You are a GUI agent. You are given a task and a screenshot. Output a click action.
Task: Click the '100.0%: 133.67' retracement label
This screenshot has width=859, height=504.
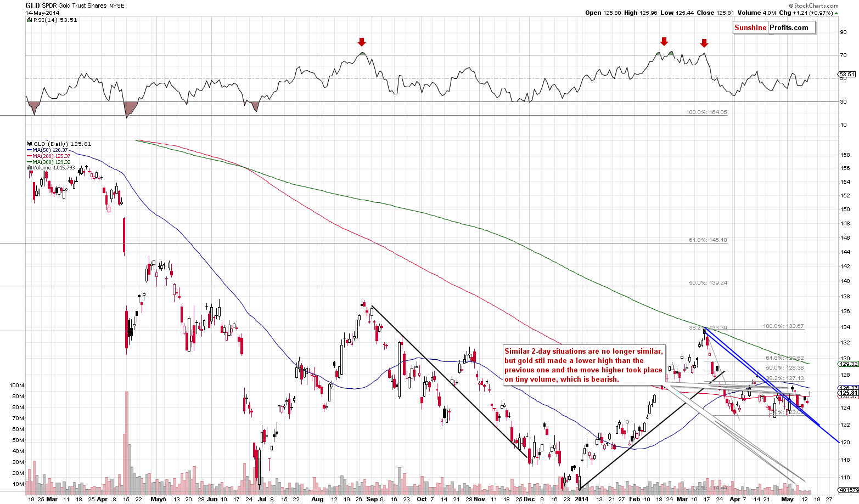(x=783, y=326)
